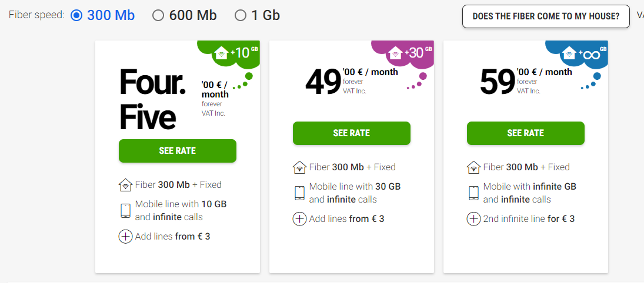This screenshot has width=644, height=283.
Task: See rate for the 59 euro plan
Action: (x=526, y=133)
